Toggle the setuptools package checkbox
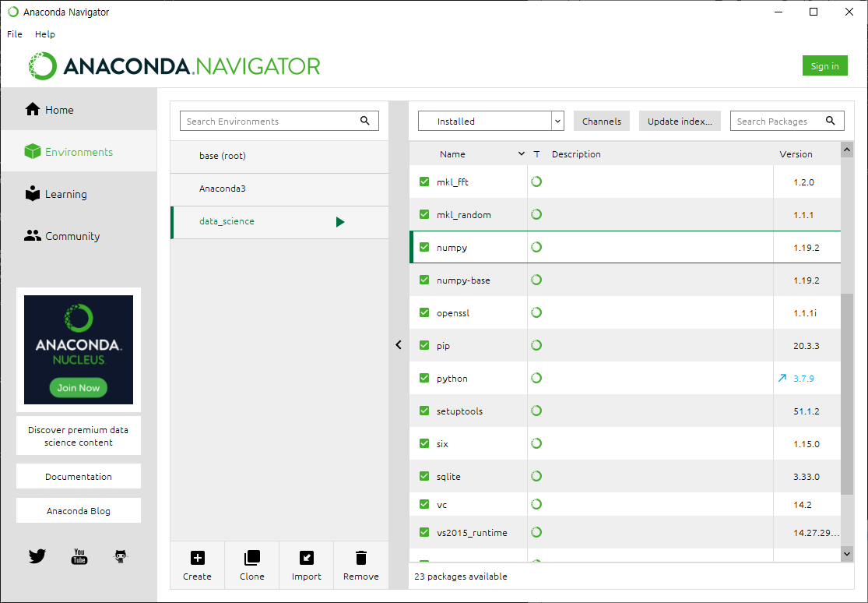 [x=424, y=410]
